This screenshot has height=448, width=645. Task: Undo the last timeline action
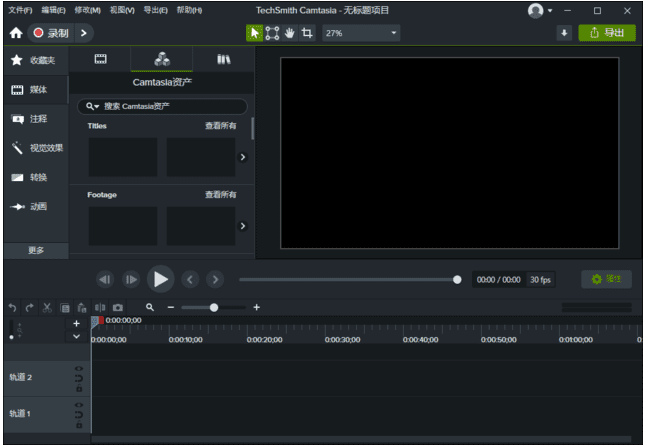12,307
